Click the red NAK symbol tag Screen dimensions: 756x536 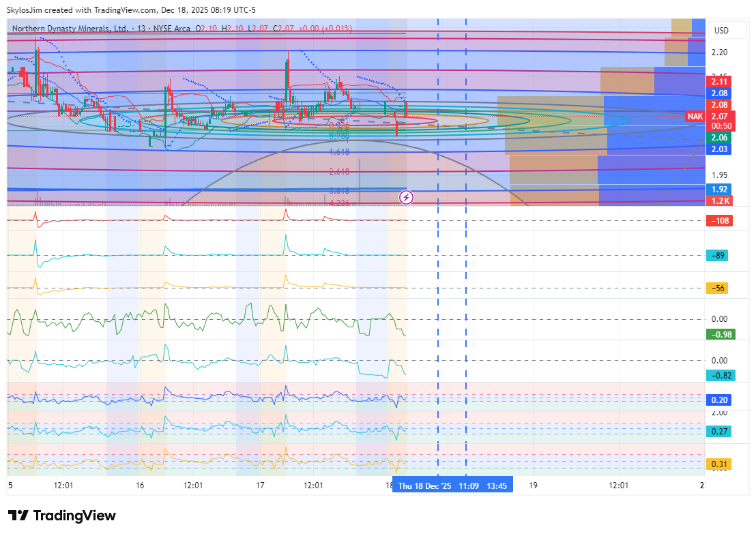point(695,117)
